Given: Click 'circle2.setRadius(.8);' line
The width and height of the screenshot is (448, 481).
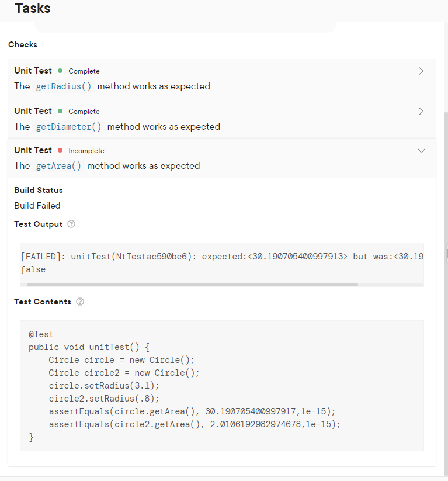Looking at the screenshot, I should click(104, 399).
